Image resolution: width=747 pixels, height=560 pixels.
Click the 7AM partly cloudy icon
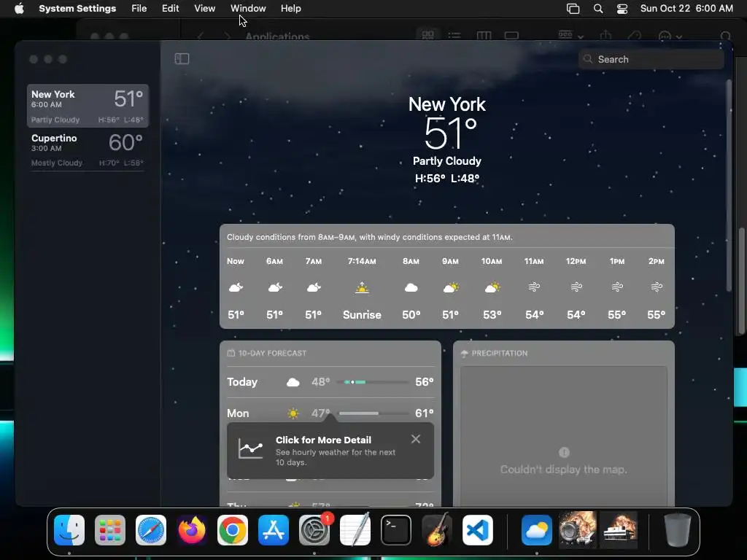pos(314,287)
